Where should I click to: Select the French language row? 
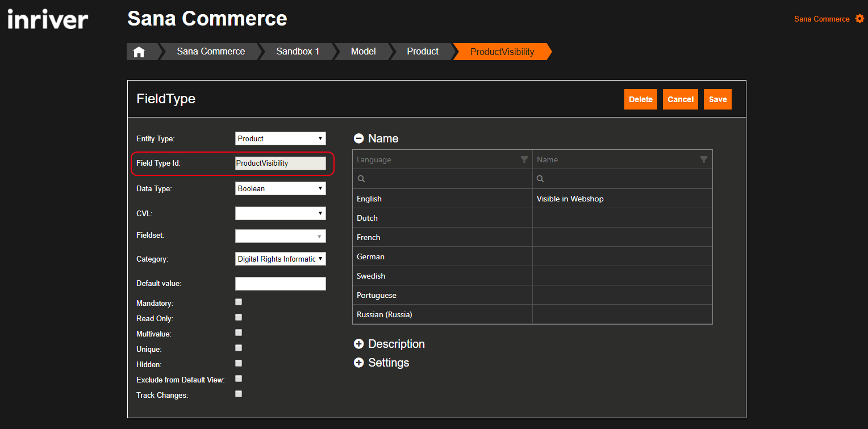point(532,237)
